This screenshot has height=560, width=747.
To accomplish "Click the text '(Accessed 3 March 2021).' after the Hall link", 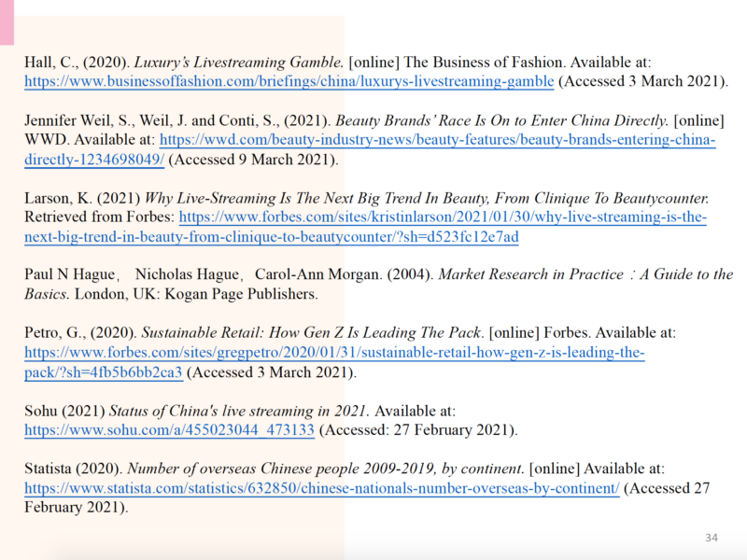I will tap(643, 81).
